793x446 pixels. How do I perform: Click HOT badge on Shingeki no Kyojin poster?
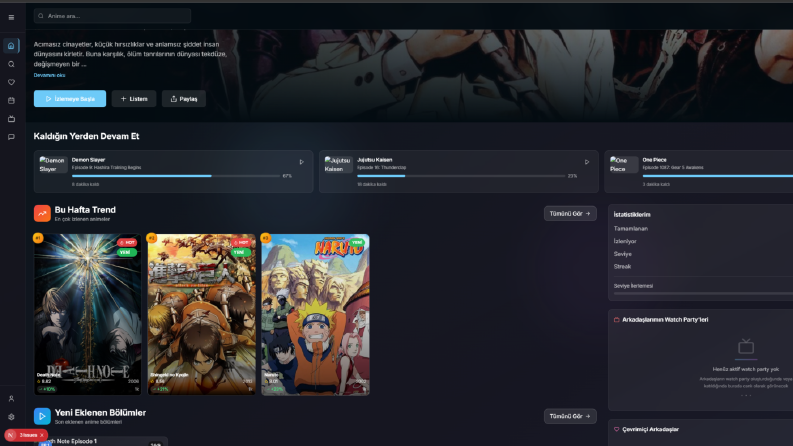click(x=241, y=243)
